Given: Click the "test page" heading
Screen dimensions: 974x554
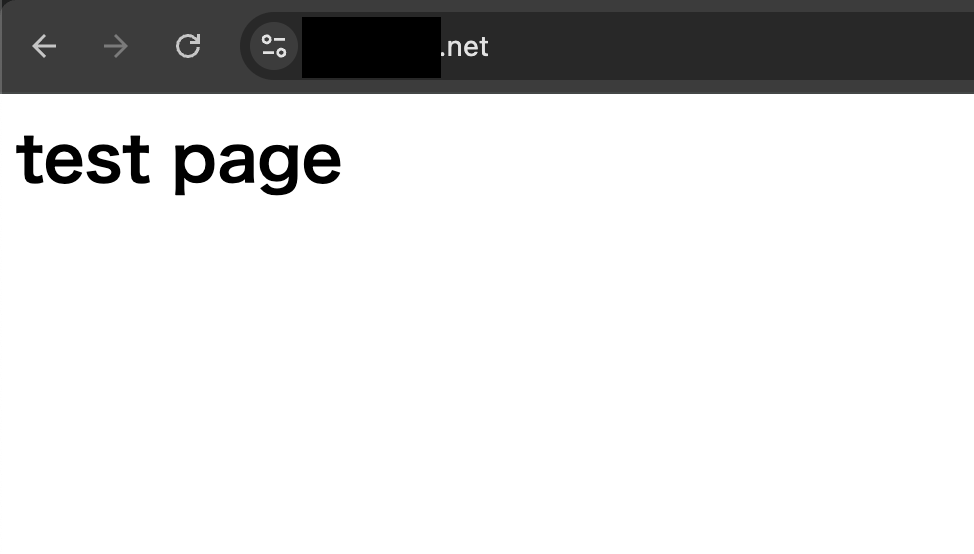Looking at the screenshot, I should pos(179,161).
